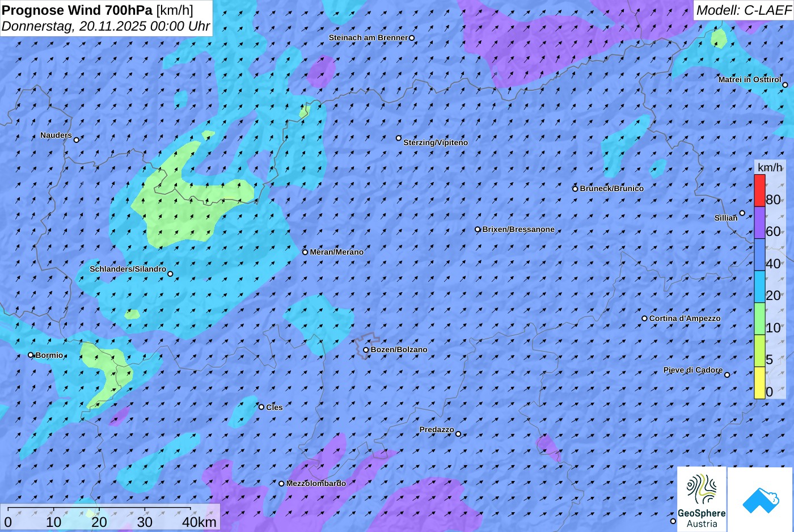Select the Predazzo location dot
The width and height of the screenshot is (794, 532).
click(458, 434)
